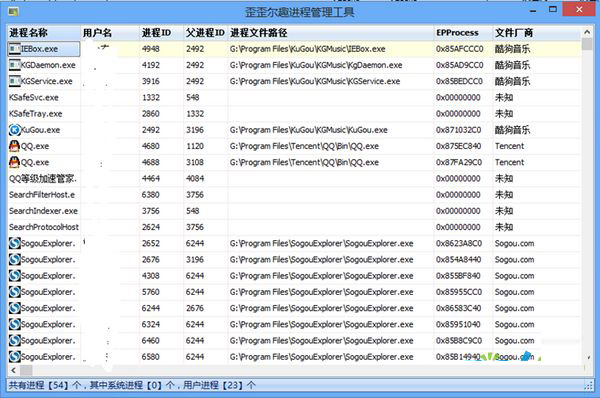Screen dimensions: 600x398
Task: Click EPProcess value 0x86583C40
Action: 459,308
